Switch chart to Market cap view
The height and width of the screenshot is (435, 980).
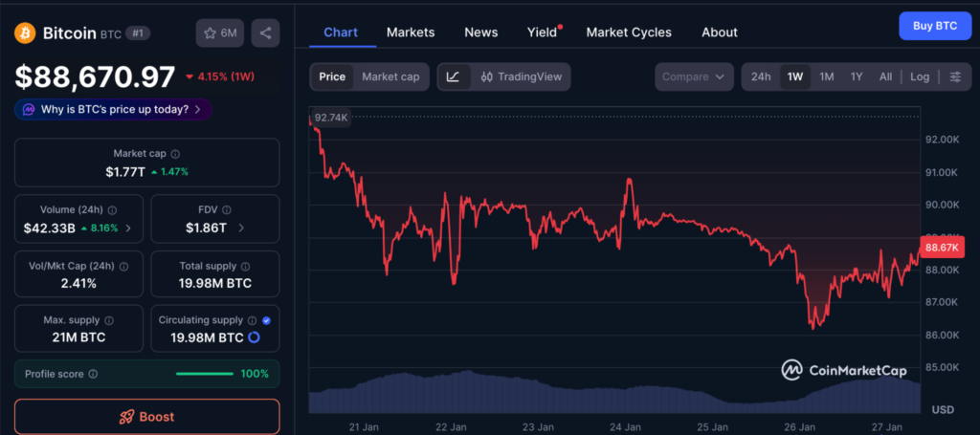tap(390, 76)
